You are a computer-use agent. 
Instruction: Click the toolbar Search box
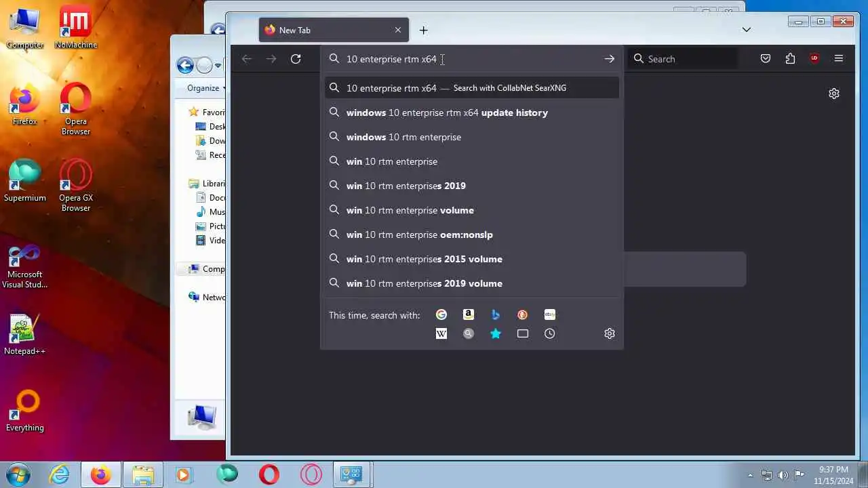pos(682,59)
